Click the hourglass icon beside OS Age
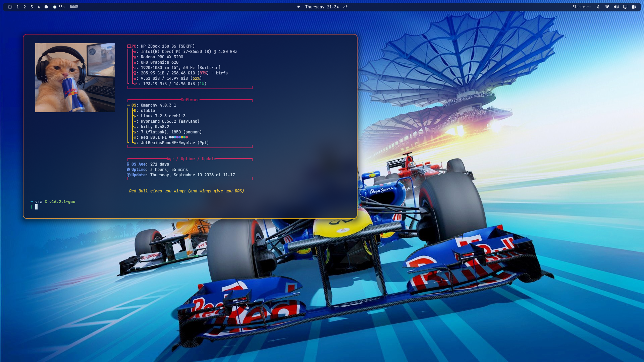Screen dimensions: 644x362 pos(128,164)
